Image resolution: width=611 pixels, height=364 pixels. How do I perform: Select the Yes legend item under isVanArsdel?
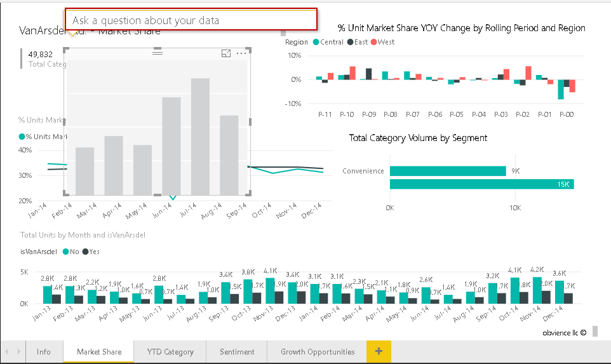91,252
